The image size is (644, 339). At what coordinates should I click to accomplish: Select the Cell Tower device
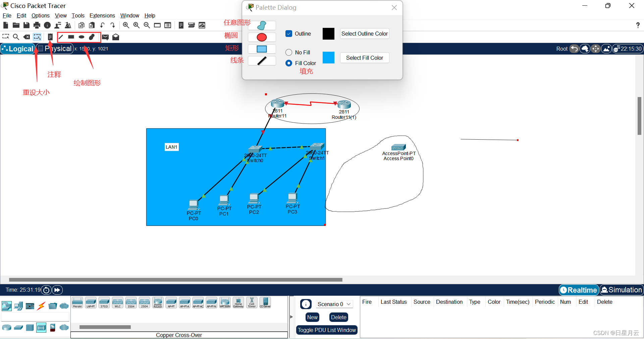(x=252, y=302)
